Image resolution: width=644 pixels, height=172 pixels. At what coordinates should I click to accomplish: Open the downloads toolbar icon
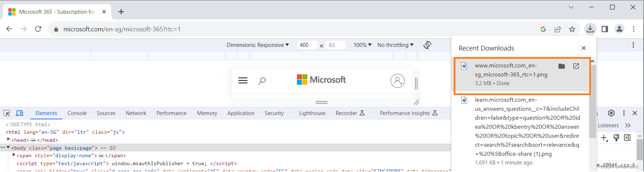pos(590,29)
